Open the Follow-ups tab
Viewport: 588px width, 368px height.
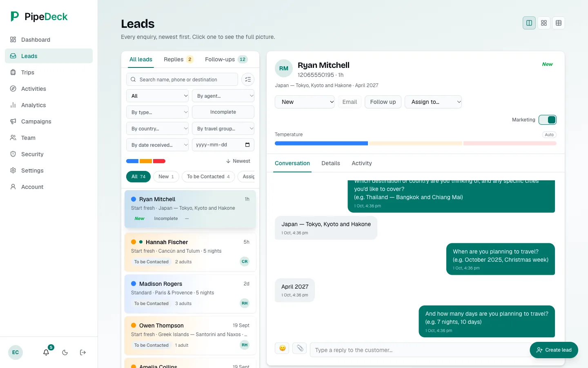pos(226,59)
